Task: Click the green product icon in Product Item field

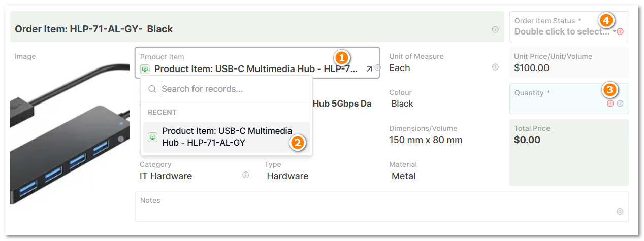Action: [x=145, y=69]
